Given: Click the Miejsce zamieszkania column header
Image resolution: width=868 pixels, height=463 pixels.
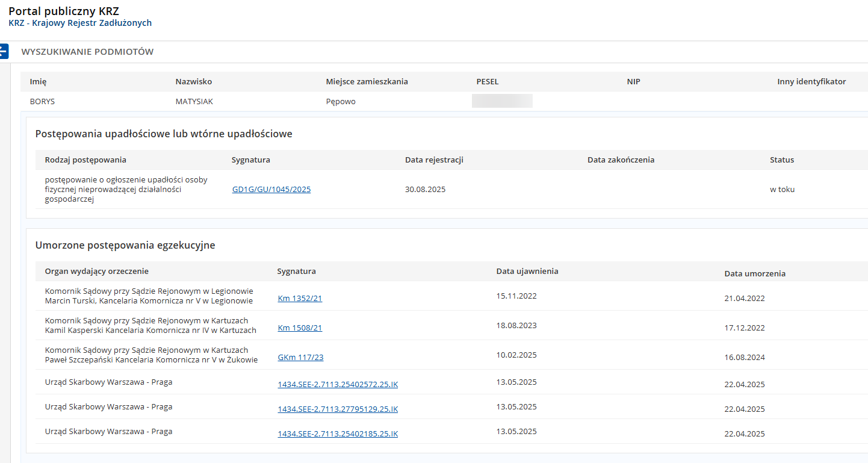Looking at the screenshot, I should (367, 81).
